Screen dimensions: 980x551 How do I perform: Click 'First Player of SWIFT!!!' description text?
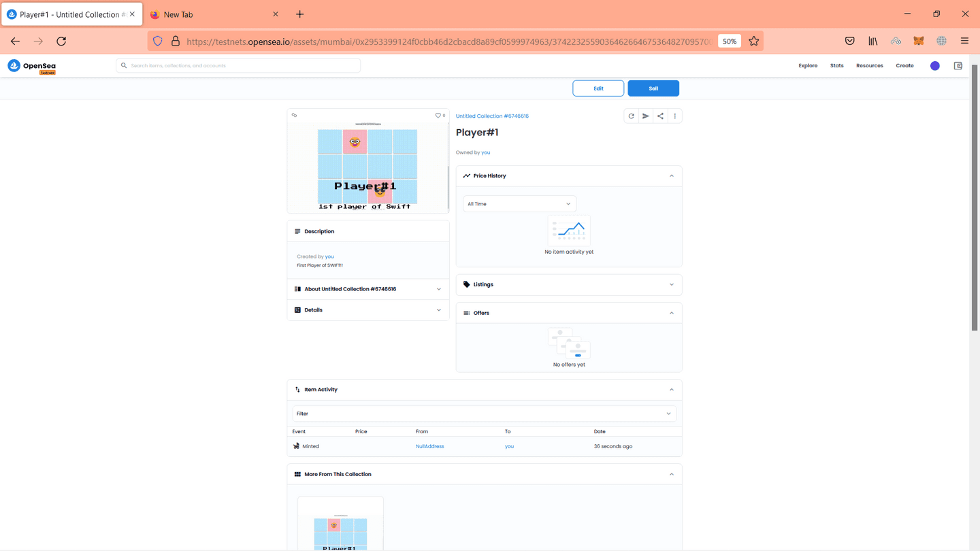click(320, 265)
